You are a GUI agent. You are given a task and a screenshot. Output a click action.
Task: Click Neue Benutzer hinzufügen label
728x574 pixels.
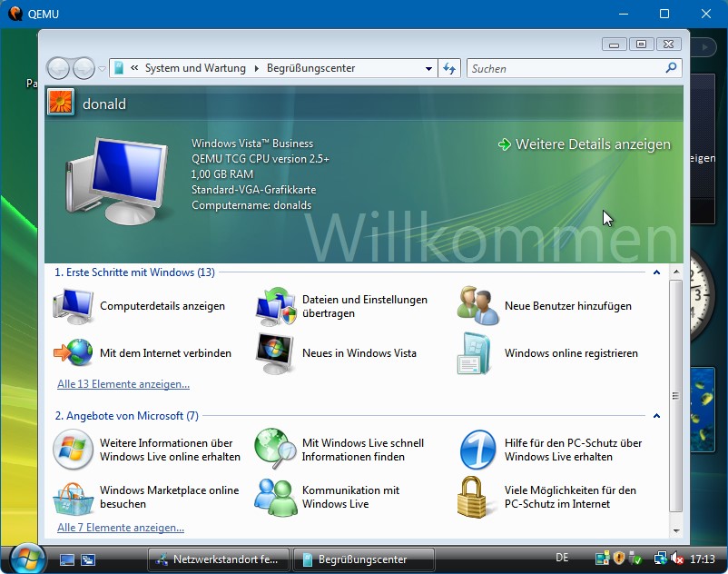(x=568, y=306)
